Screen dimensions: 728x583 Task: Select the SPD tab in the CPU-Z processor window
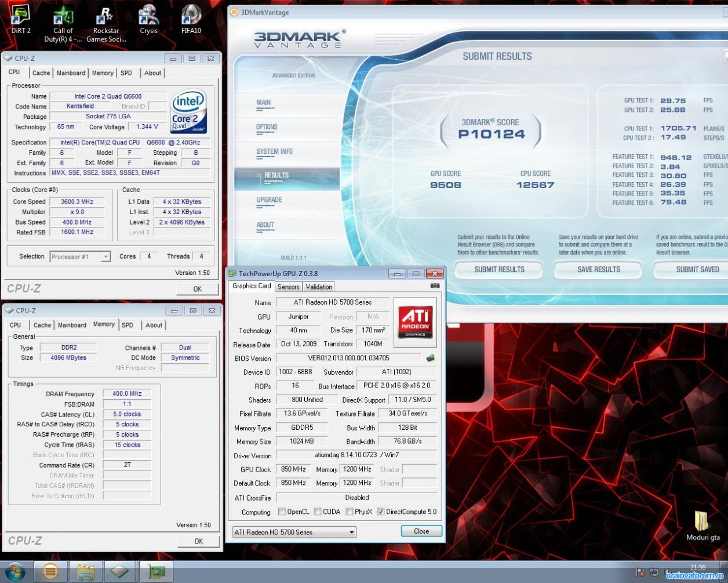pos(126,73)
